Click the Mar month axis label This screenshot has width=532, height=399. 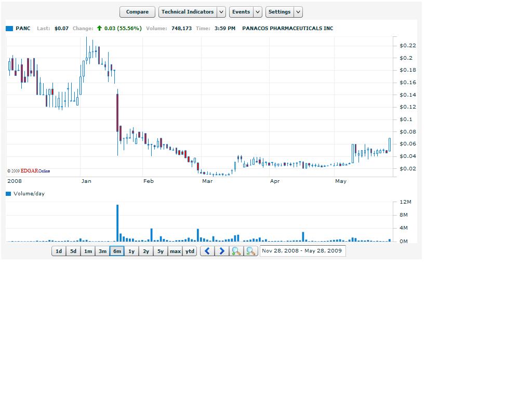(207, 181)
